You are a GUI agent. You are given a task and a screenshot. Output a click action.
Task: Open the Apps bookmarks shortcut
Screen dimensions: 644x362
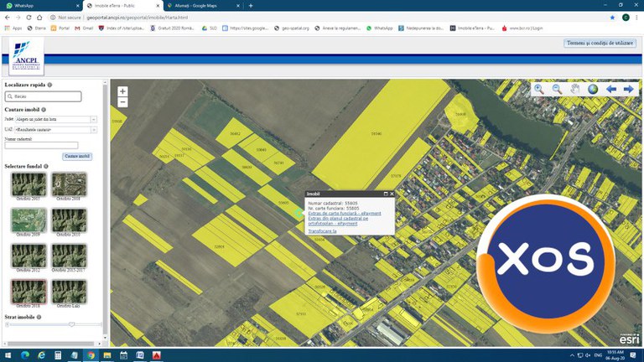[13, 28]
